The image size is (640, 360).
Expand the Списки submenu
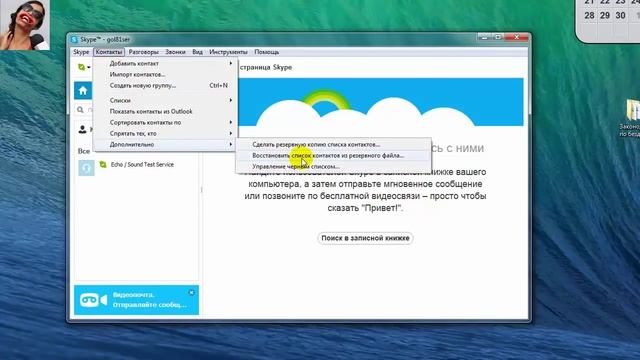click(165, 100)
